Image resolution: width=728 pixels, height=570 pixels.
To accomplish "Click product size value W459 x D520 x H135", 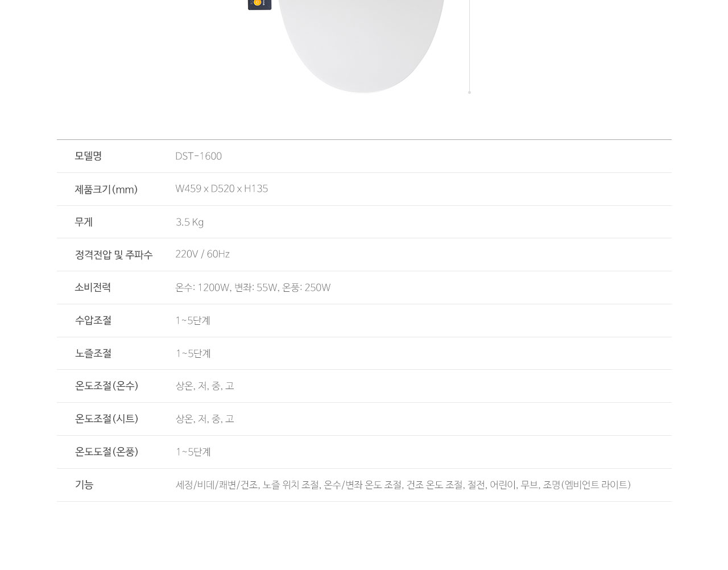I will [221, 189].
